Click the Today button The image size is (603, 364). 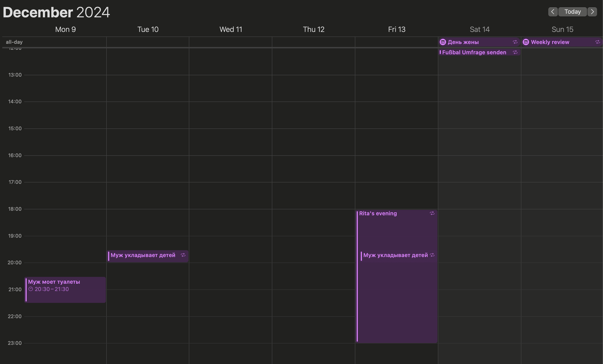(x=572, y=12)
